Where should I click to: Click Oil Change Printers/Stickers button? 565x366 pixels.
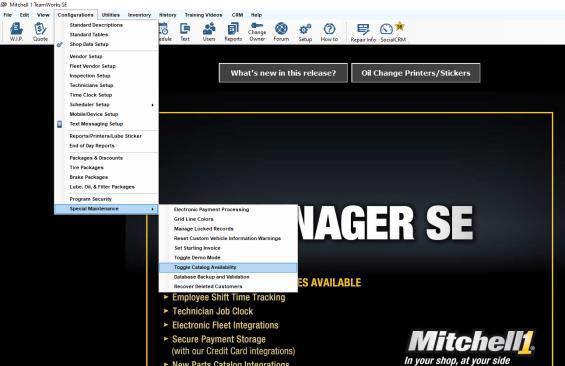[x=416, y=73]
